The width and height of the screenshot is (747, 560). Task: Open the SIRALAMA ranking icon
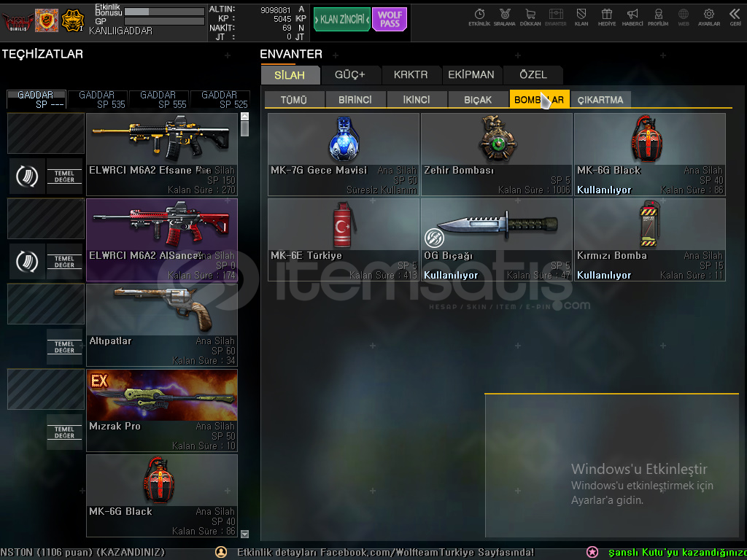click(505, 17)
